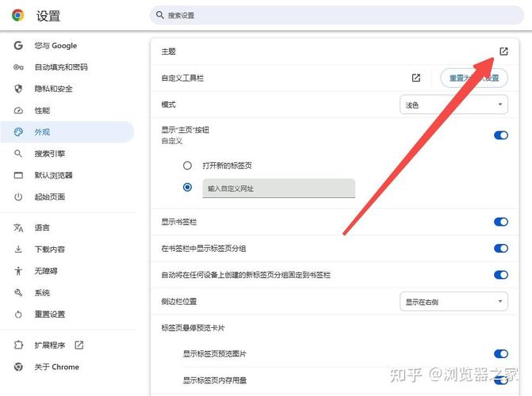Screen dimensions: 532x396
Task: Open 默认浏览器 settings section
Action: 68,175
